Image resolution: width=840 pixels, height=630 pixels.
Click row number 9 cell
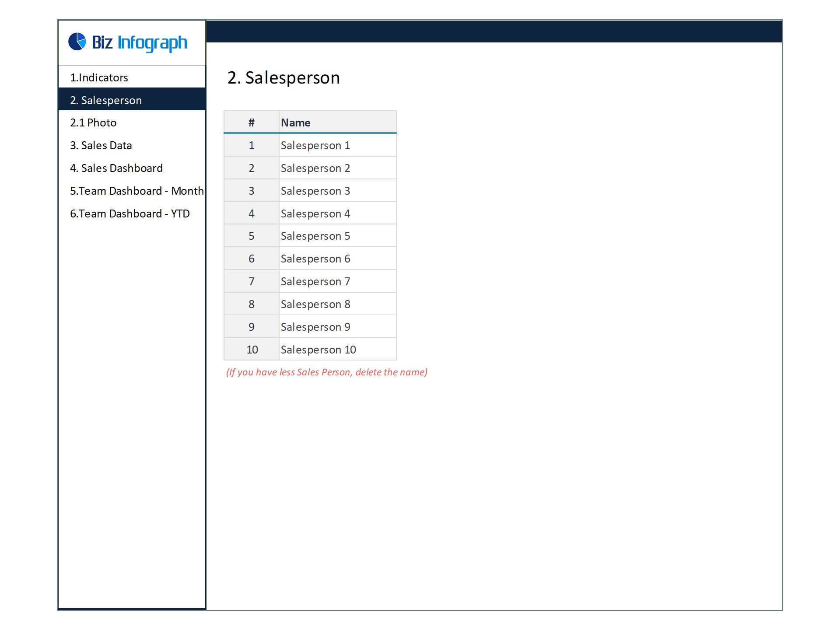(x=252, y=327)
